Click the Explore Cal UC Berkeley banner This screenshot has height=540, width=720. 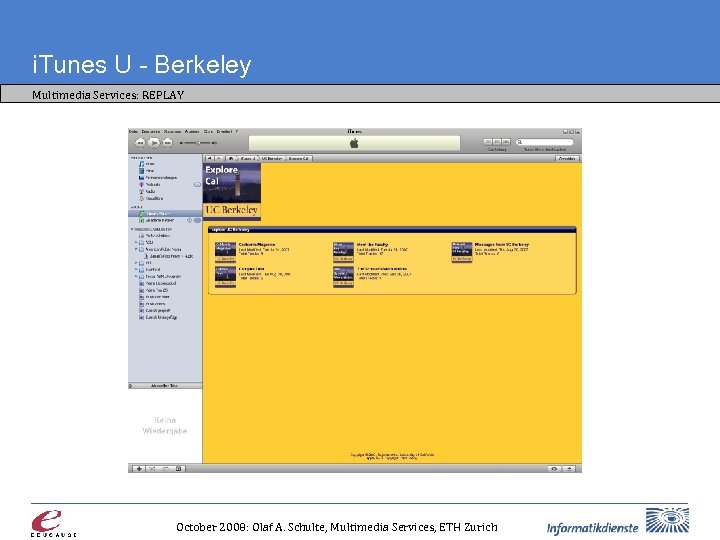pyautogui.click(x=232, y=191)
